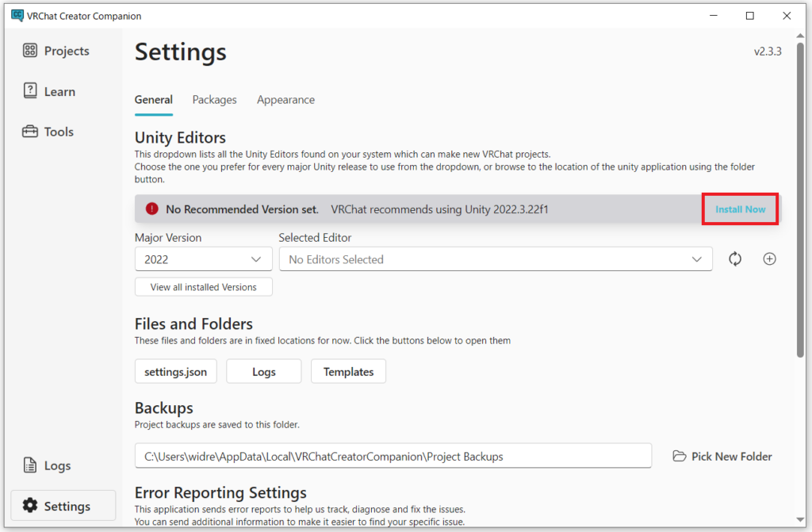The width and height of the screenshot is (812, 532).
Task: Open the Learn section
Action: point(49,91)
